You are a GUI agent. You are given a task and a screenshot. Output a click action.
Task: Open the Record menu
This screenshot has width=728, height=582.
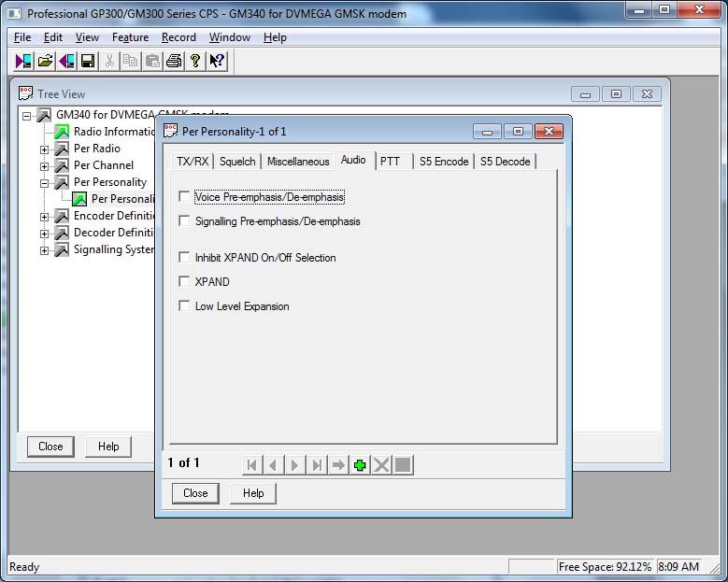point(178,37)
